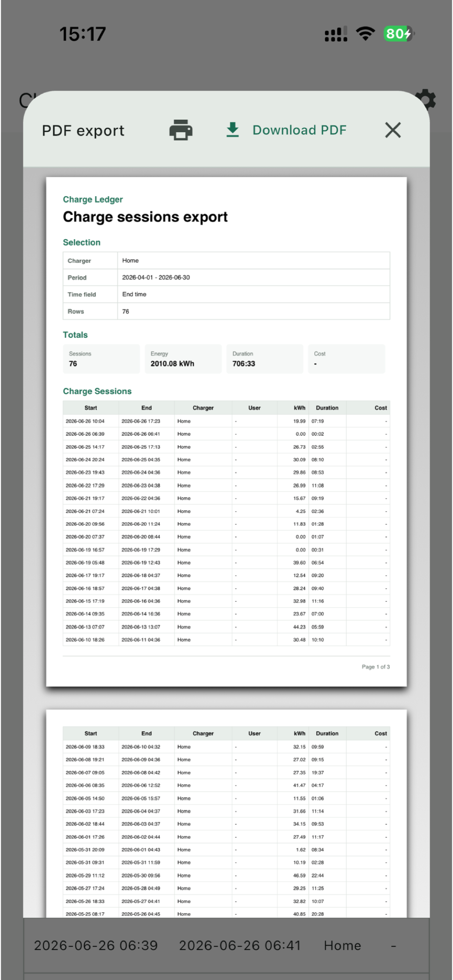
Task: Click the kWh column header on page one
Action: pyautogui.click(x=299, y=408)
